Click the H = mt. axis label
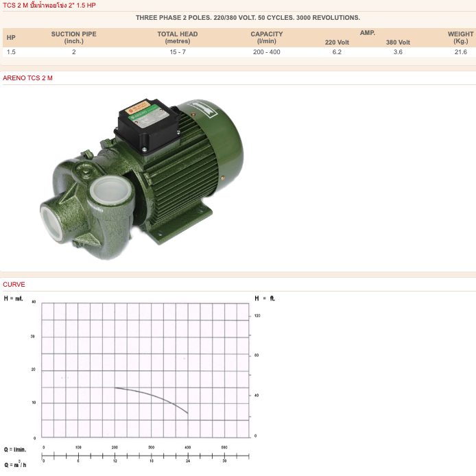476x476 pixels. pos(13,298)
